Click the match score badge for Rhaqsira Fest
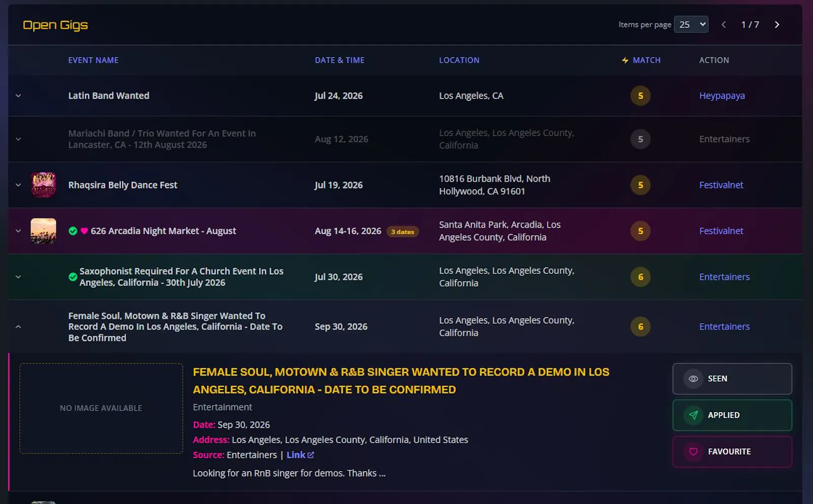813x504 pixels. click(640, 185)
